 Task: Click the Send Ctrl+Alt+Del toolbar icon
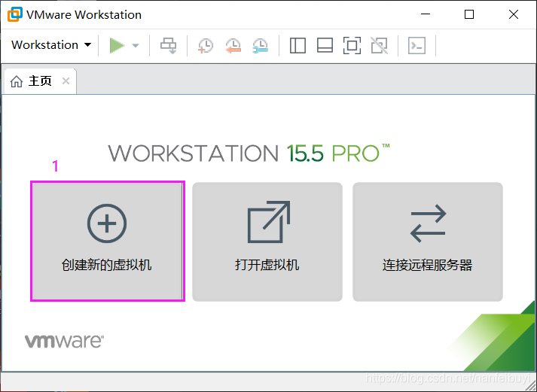pyautogui.click(x=169, y=45)
